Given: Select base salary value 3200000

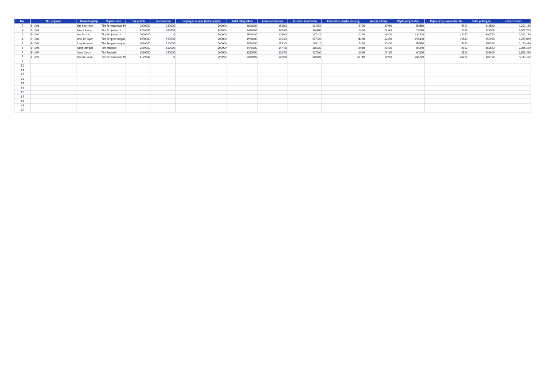Looking at the screenshot, I should point(138,26).
